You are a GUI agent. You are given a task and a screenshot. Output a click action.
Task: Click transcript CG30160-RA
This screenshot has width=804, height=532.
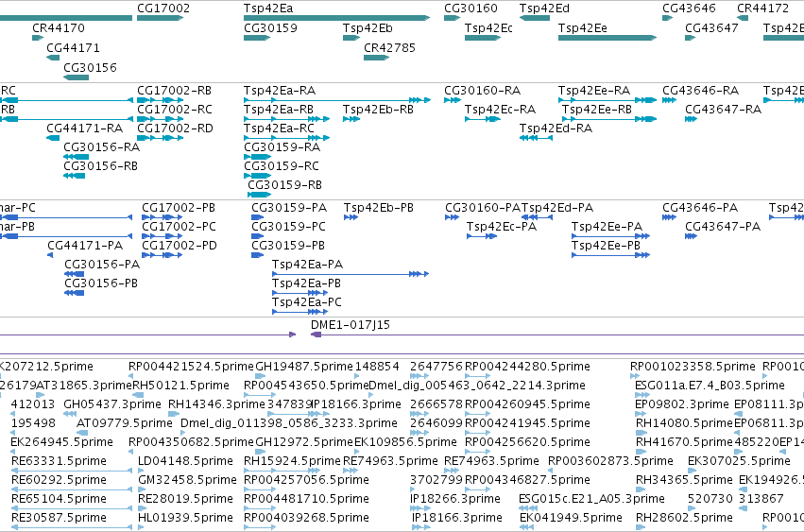(482, 91)
